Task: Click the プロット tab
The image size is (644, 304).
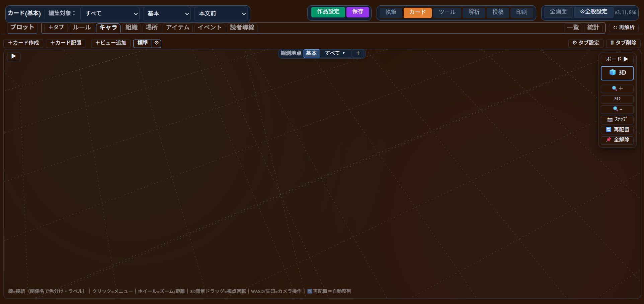Action: pos(22,27)
